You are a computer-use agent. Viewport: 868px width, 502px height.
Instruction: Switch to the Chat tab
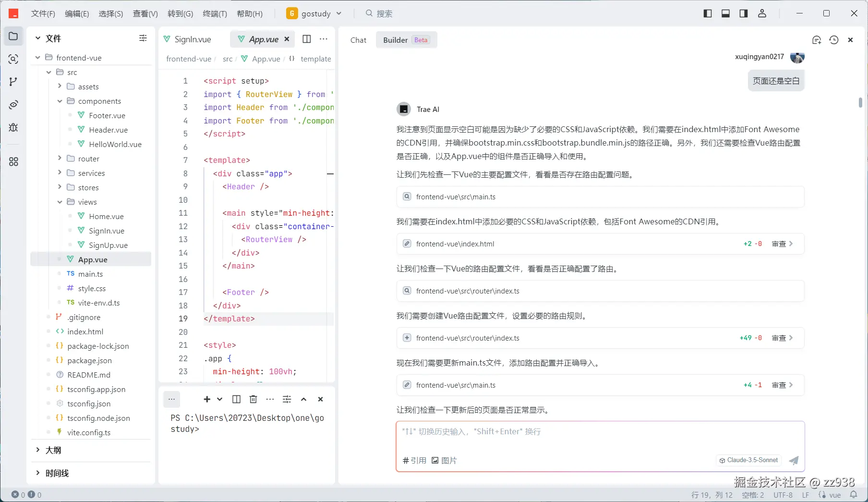(358, 40)
